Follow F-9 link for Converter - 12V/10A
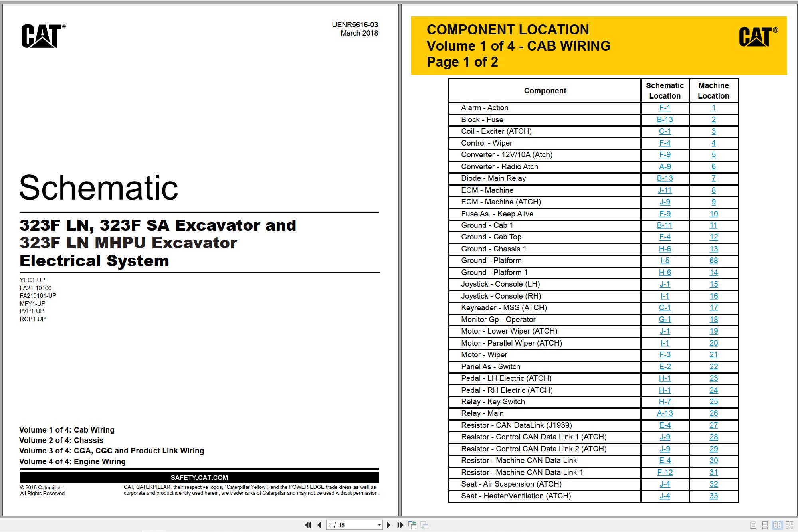 point(665,155)
